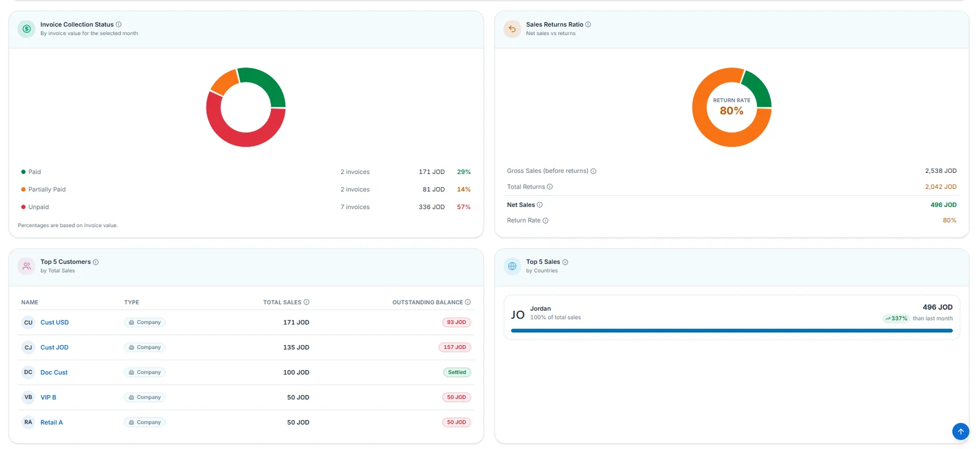Click the green Paid segment of invoice donut
980x449 pixels.
click(269, 83)
